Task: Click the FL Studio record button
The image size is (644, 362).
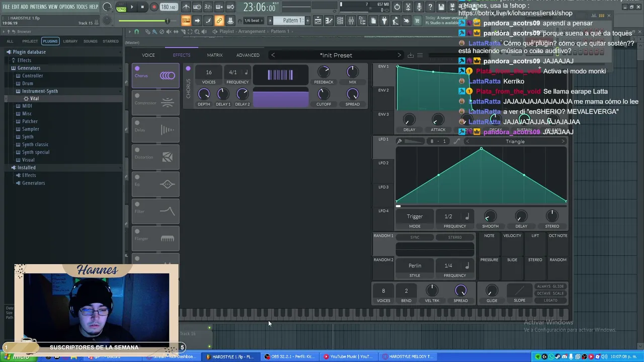Action: (x=154, y=7)
